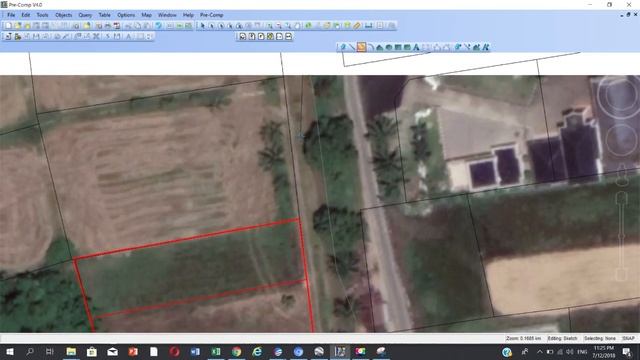This screenshot has height=360, width=640.
Task: Click the last icon of middle six-icon toolbar
Action: click(x=289, y=36)
